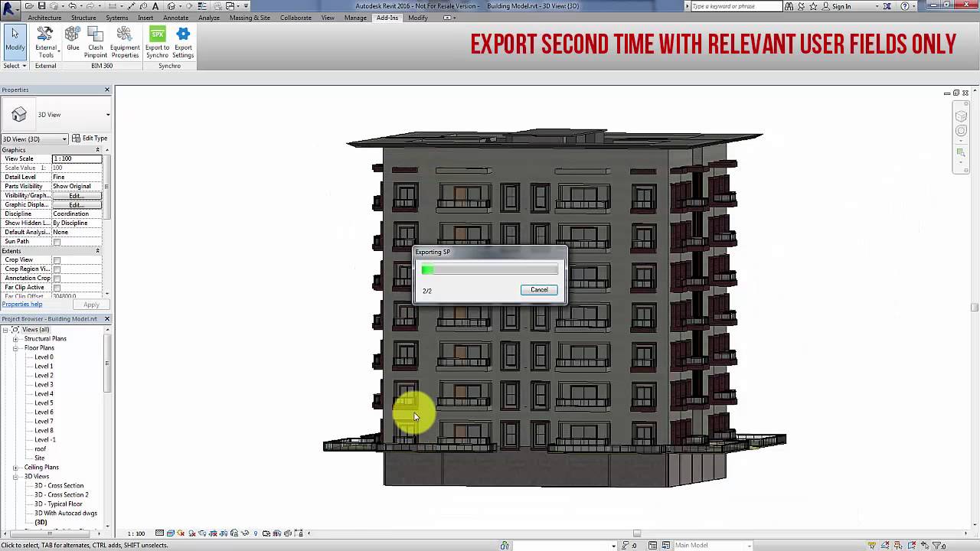
Task: Open detail level icon in view control bar
Action: (159, 533)
